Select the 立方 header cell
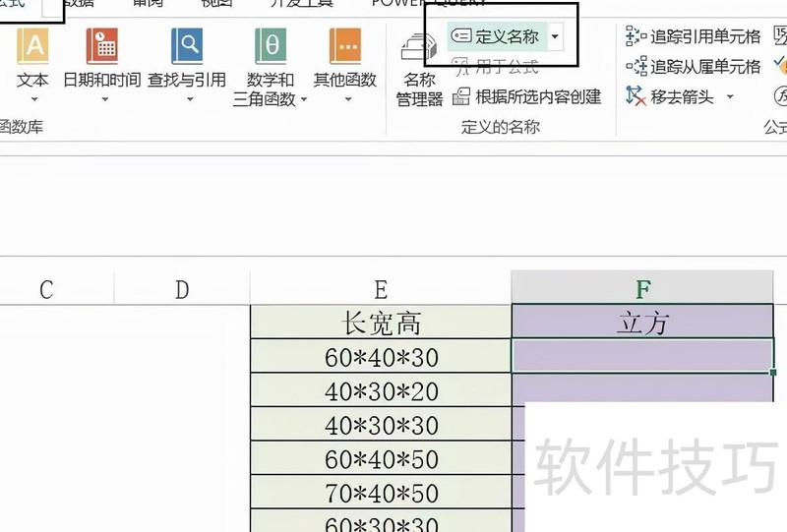 click(x=642, y=323)
